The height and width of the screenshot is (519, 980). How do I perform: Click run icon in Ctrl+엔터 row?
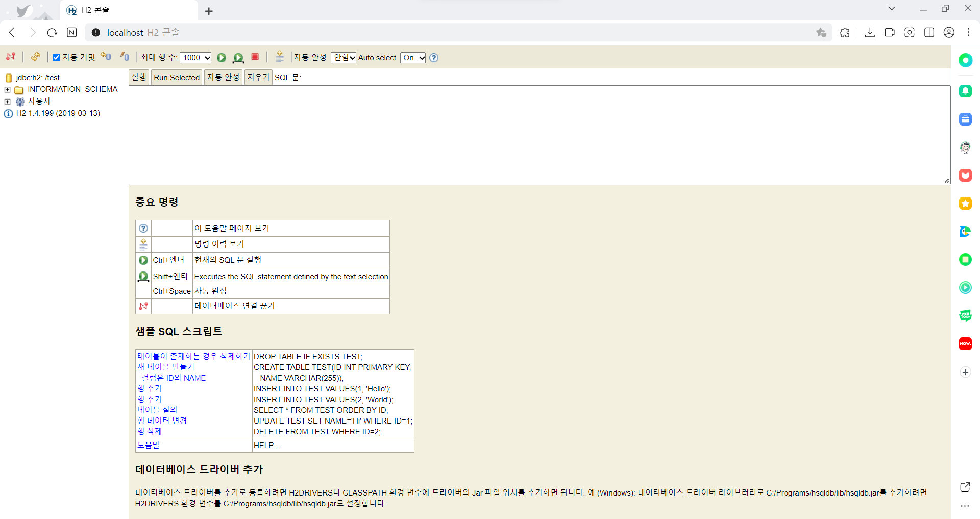[x=143, y=260]
